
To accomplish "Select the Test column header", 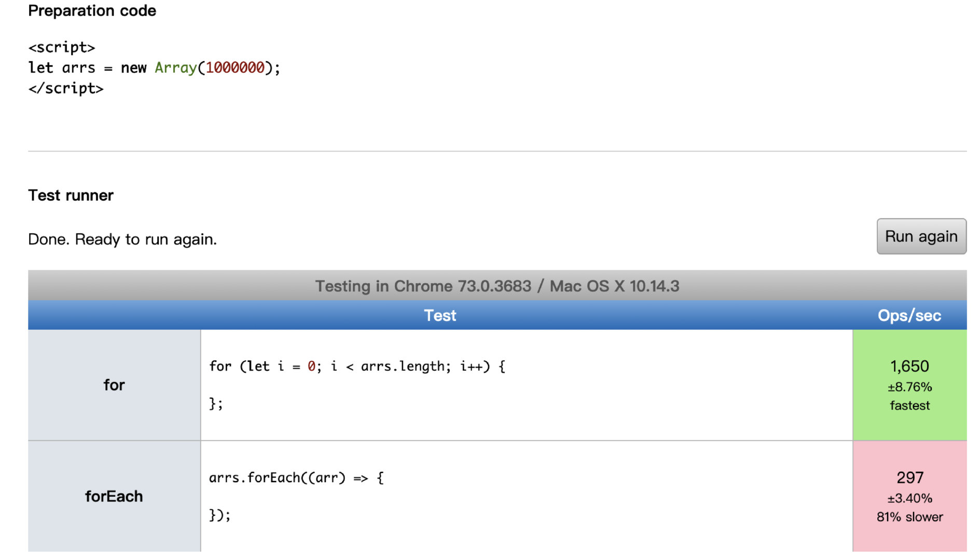I will (x=440, y=315).
